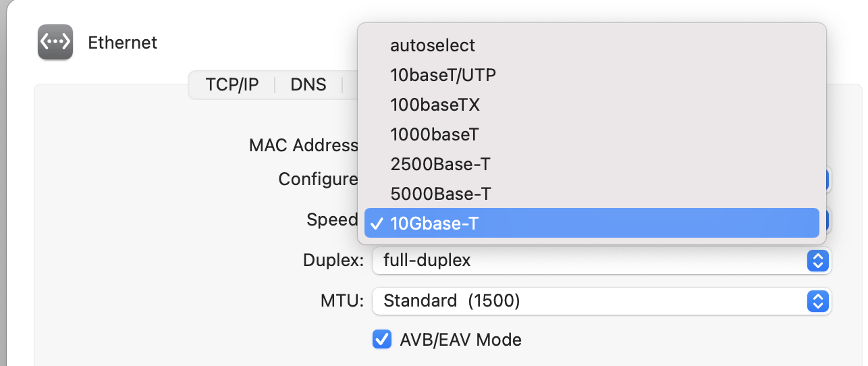This screenshot has width=868, height=366.
Task: Choose 10baseT/UTP speed option
Action: (x=443, y=75)
